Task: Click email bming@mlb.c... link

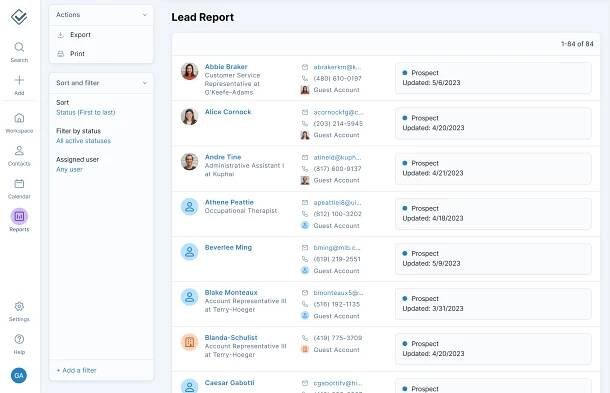Action: click(337, 248)
